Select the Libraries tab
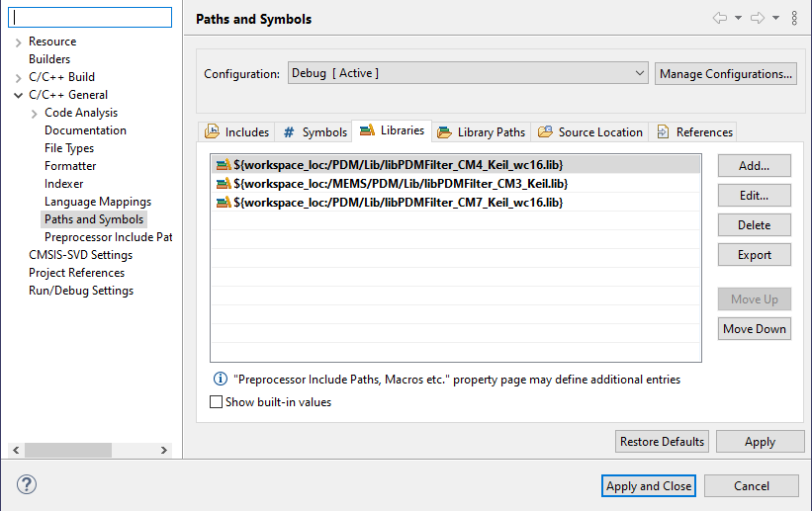The height and width of the screenshot is (511, 812). (392, 130)
